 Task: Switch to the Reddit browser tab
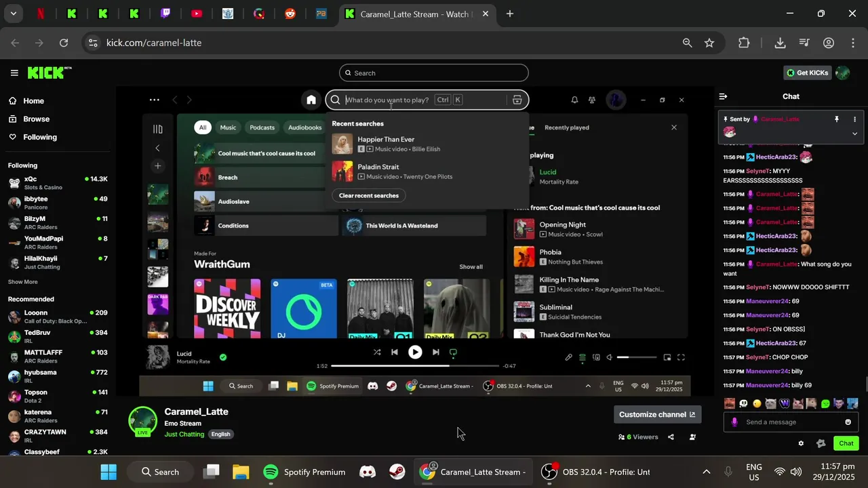tap(290, 14)
